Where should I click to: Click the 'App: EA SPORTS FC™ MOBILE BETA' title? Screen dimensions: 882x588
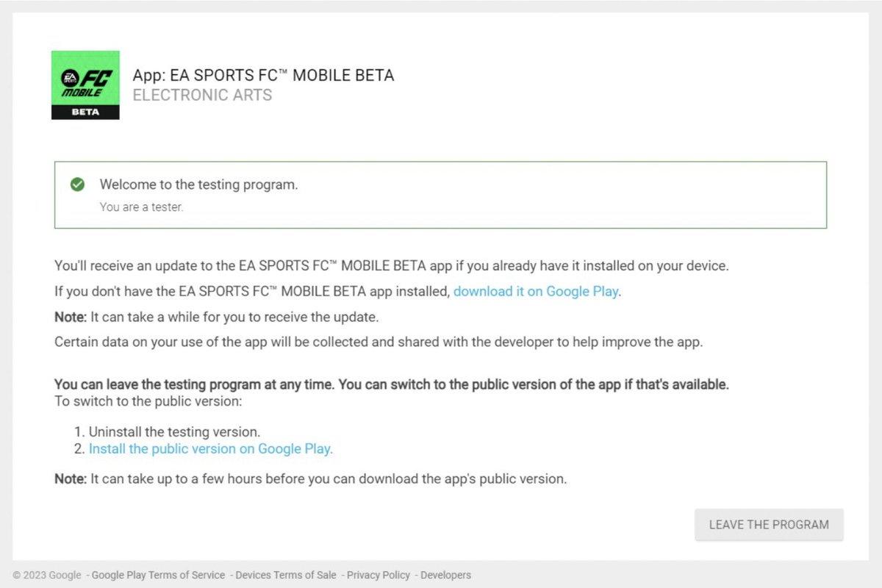click(263, 75)
